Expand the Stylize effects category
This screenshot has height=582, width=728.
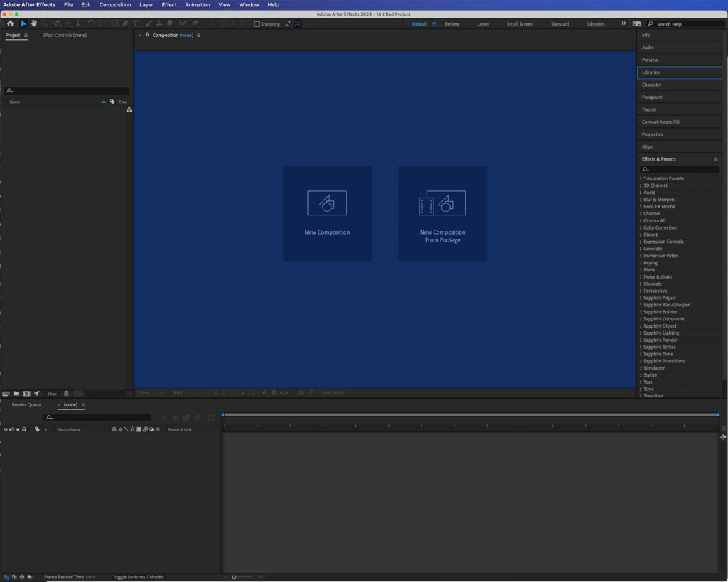(x=641, y=375)
